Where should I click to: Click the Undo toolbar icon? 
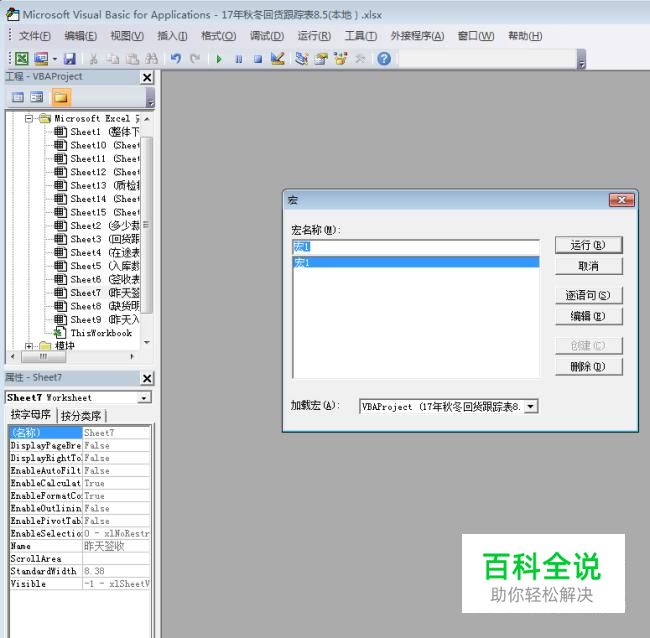[x=176, y=59]
